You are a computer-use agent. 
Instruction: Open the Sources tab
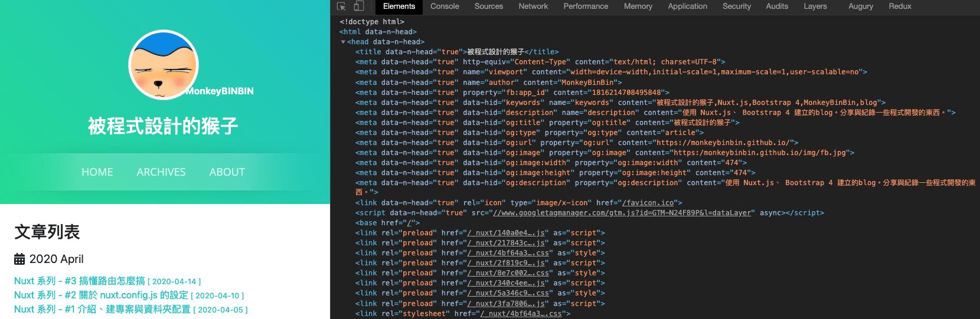489,6
